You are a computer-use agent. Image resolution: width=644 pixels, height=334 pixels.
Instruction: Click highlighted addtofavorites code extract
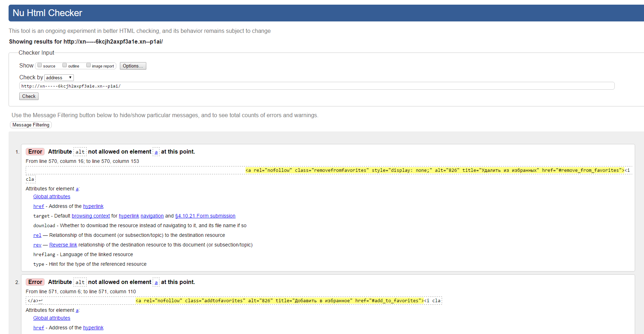[x=280, y=301]
